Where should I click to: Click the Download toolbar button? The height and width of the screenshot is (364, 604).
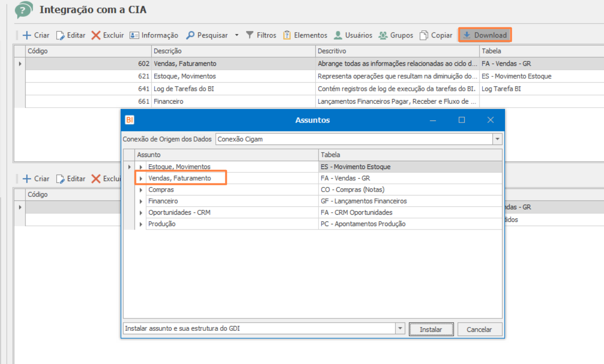point(485,35)
